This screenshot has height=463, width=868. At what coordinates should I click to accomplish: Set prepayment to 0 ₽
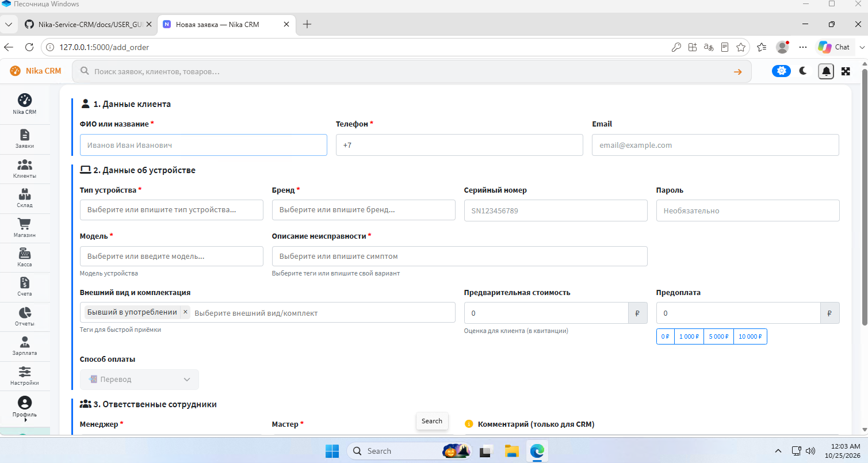pos(665,336)
